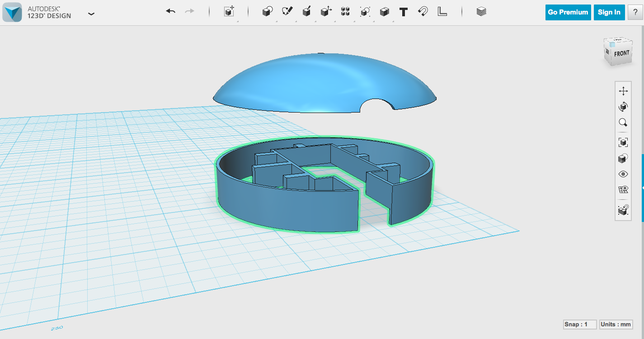This screenshot has height=339, width=644.
Task: Select the Measure tool
Action: [x=442, y=12]
